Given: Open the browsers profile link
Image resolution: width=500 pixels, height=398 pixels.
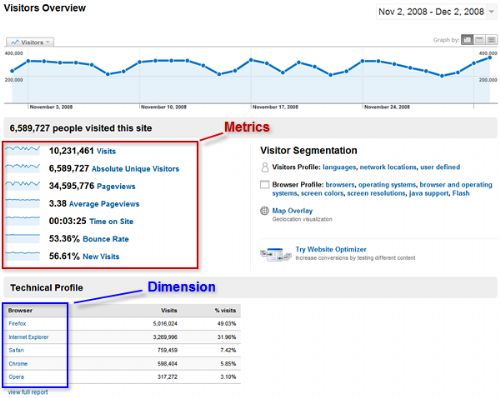Looking at the screenshot, I should click(340, 185).
